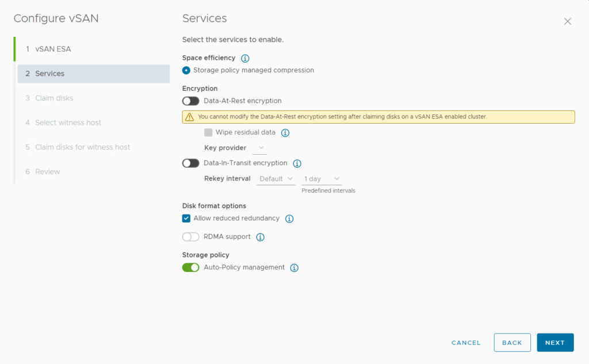589x364 pixels.
Task: Click info icon for Data-In-Transit encryption
Action: [x=297, y=163]
